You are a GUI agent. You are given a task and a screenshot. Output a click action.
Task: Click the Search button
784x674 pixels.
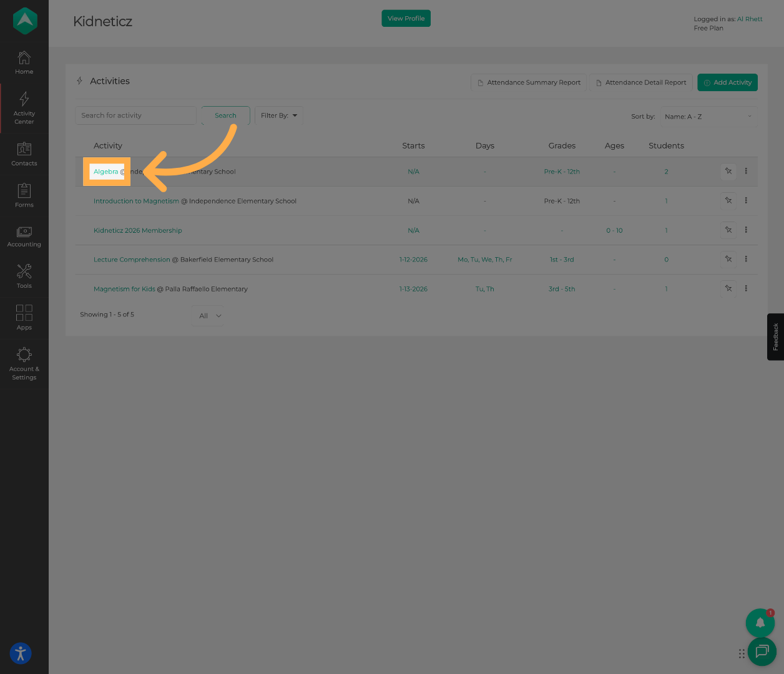click(x=226, y=115)
